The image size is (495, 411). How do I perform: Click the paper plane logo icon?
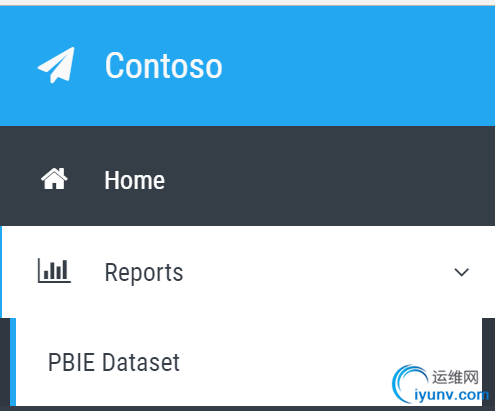click(56, 65)
